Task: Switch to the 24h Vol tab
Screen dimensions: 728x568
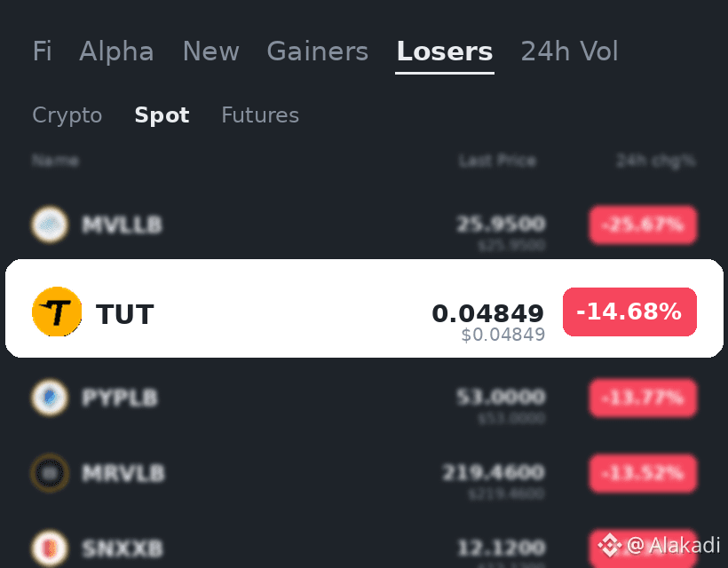Action: (569, 51)
